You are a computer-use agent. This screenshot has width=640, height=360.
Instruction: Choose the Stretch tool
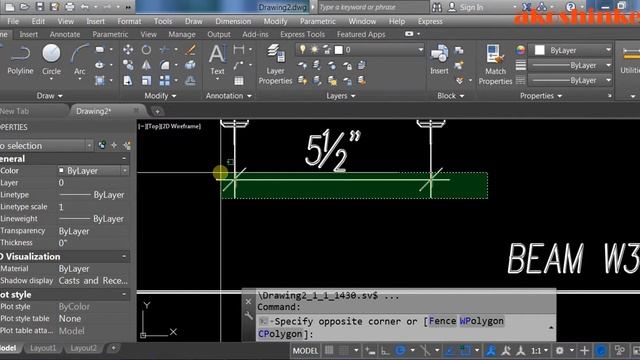(128, 80)
